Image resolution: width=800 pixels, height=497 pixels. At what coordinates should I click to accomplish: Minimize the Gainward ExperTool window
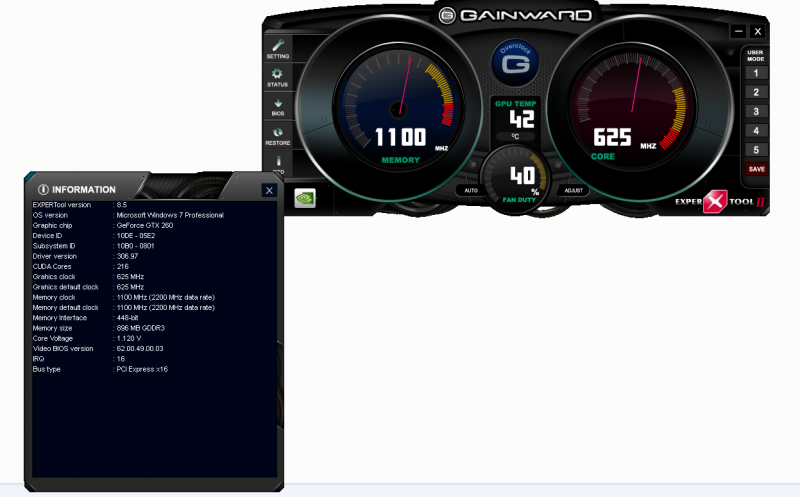tap(738, 31)
